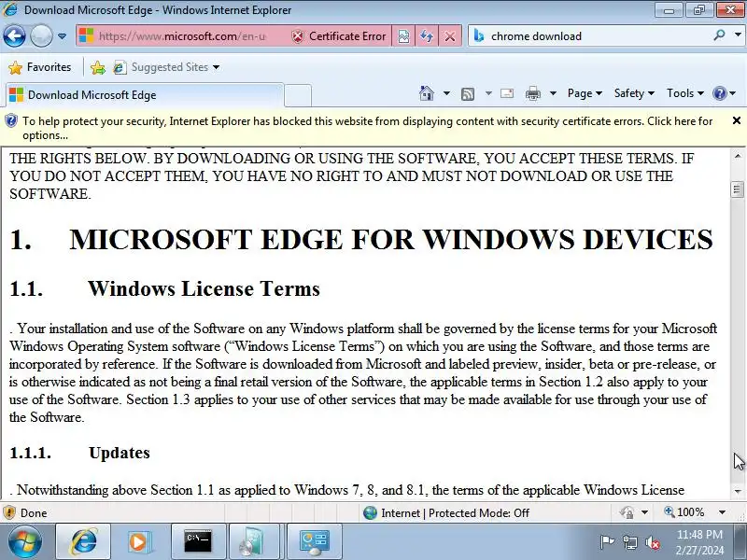Select the Download Microsoft Edge tab
This screenshot has width=747, height=560.
point(145,95)
